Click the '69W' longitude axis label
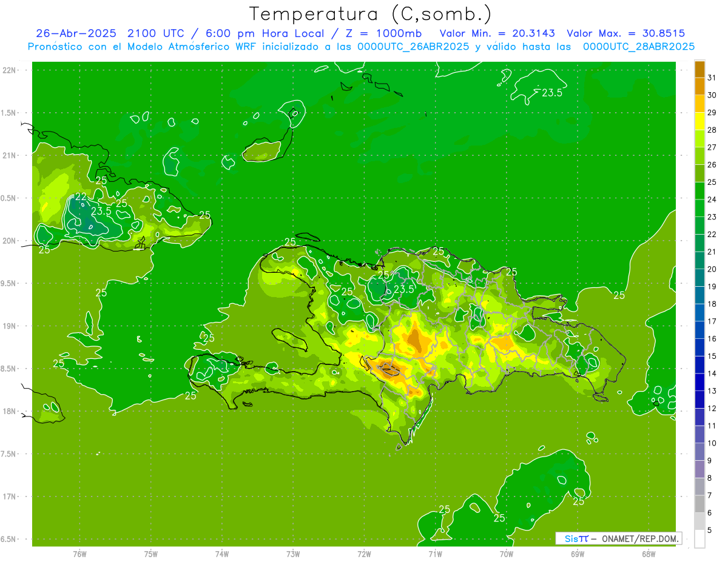 click(x=578, y=554)
